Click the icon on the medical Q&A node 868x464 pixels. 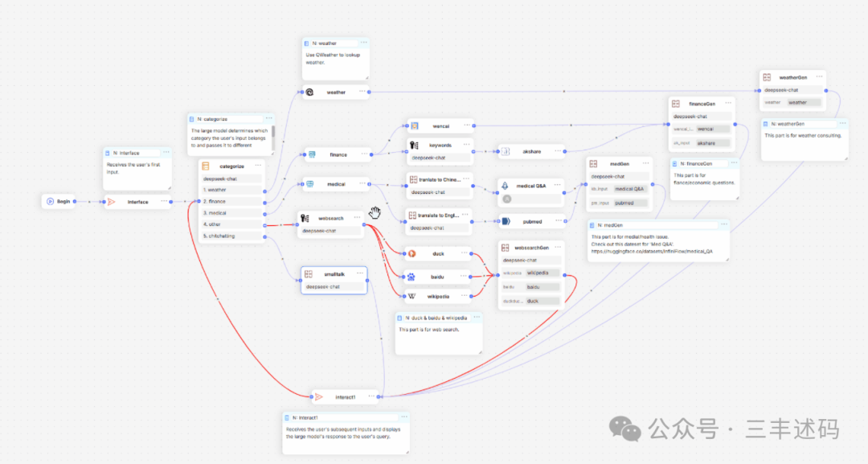(x=504, y=186)
